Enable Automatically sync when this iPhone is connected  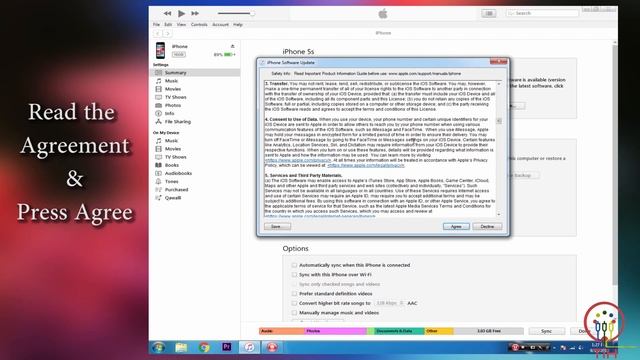pos(294,265)
